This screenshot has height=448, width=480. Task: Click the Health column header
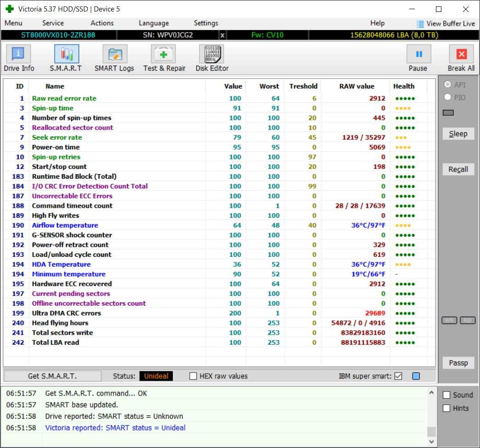(404, 86)
